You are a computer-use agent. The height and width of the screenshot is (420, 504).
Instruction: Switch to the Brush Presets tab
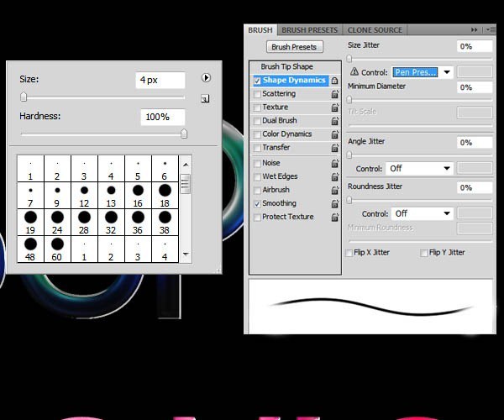[x=309, y=30]
